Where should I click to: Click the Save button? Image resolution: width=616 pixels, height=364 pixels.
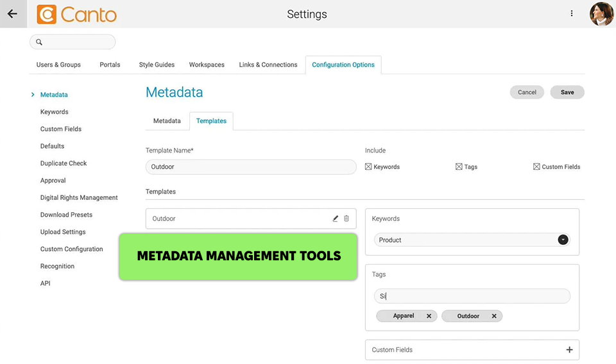(567, 92)
